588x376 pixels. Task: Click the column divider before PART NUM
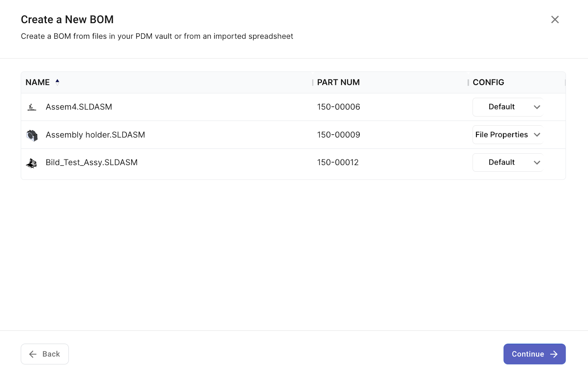pyautogui.click(x=313, y=83)
